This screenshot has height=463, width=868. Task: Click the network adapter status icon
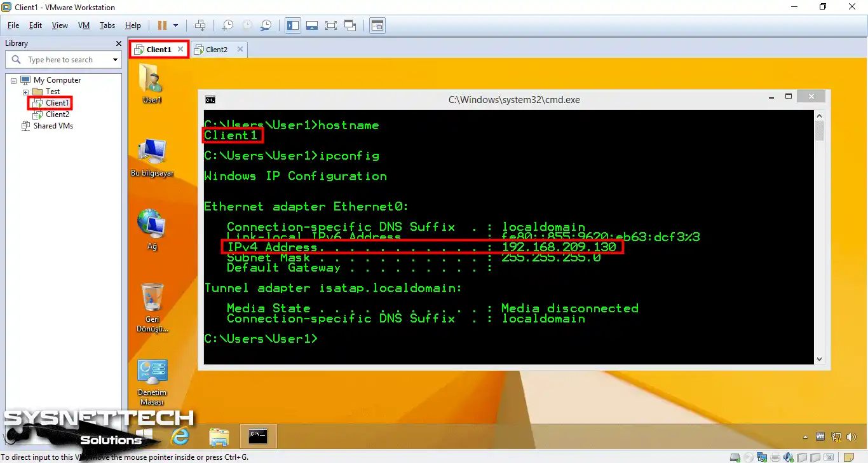tap(761, 457)
